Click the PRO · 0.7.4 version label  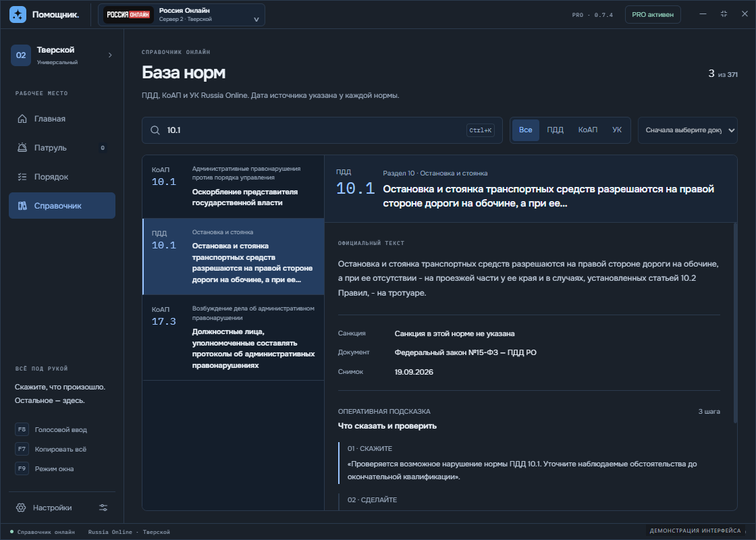[x=593, y=15]
